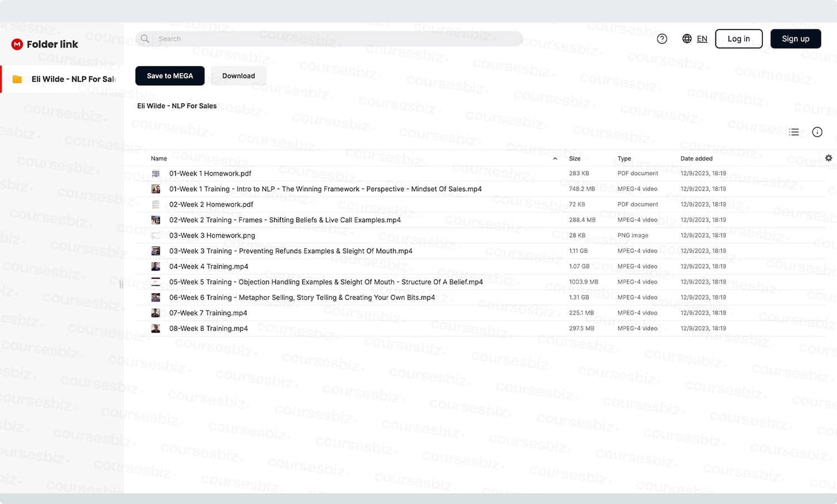The width and height of the screenshot is (837, 504).
Task: Click thumbnail of 08-Week 8 Training.mp4
Action: [x=156, y=328]
